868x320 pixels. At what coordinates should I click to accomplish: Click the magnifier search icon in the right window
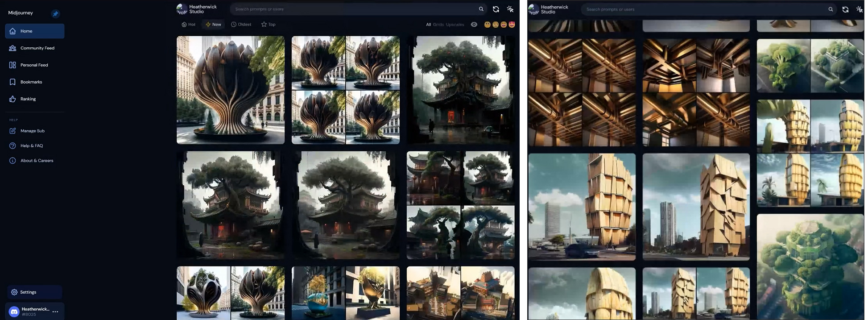831,9
